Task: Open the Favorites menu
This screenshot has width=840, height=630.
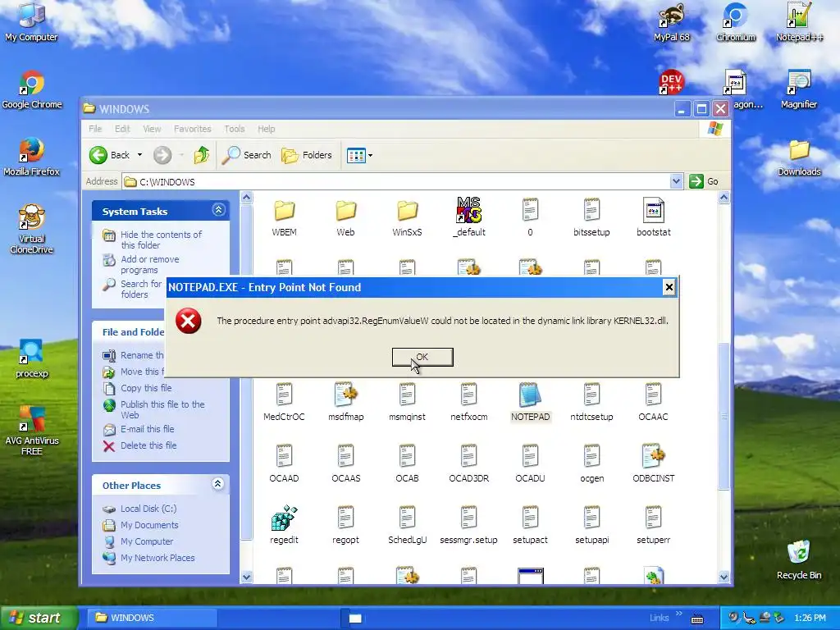Action: (x=192, y=129)
